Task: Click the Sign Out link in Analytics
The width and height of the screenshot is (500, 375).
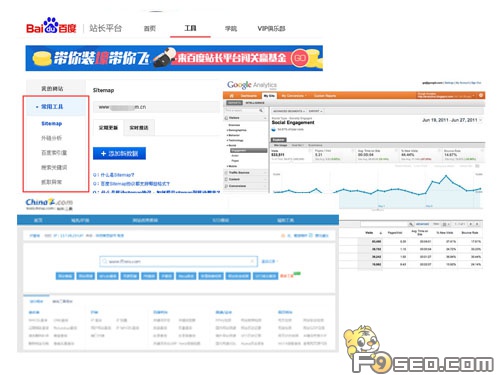Action: click(x=475, y=83)
